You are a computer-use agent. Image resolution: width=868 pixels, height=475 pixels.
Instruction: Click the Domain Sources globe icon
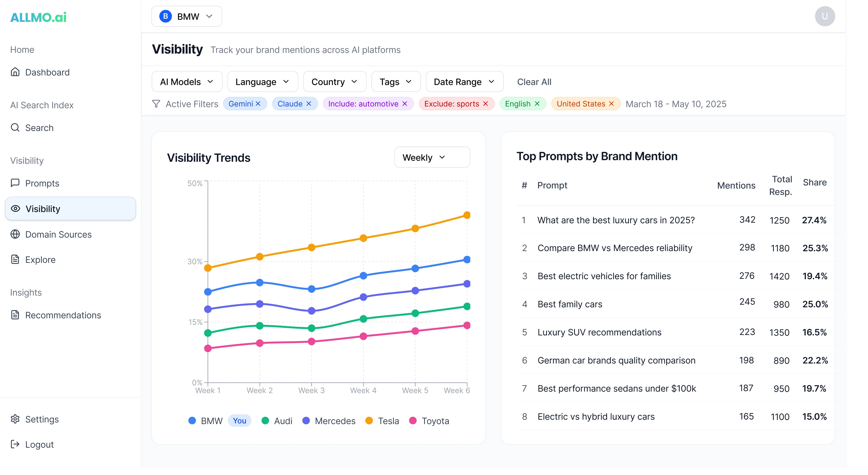point(15,234)
